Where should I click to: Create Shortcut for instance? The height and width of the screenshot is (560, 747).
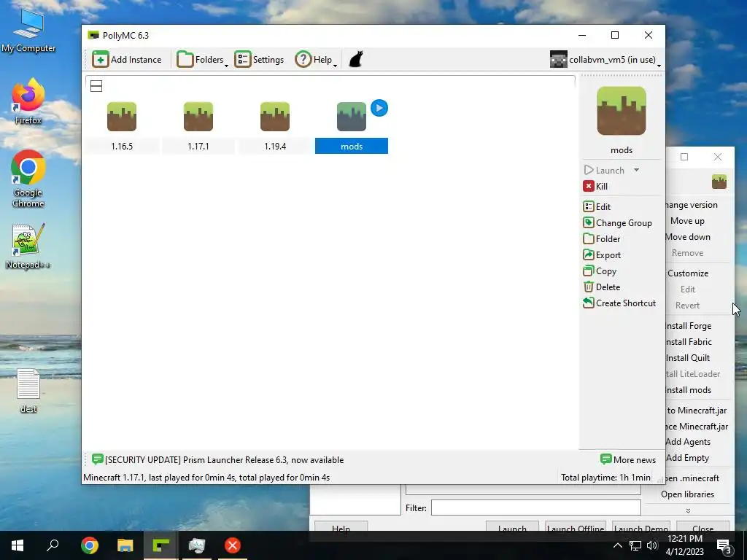[x=619, y=303]
